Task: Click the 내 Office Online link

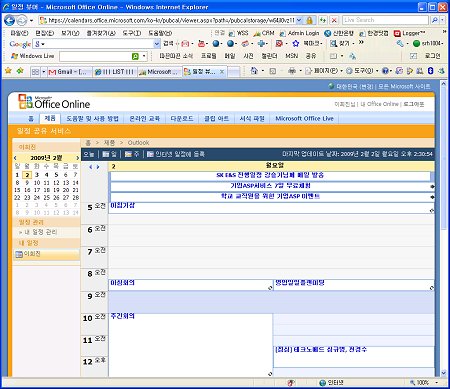Action: (380, 104)
